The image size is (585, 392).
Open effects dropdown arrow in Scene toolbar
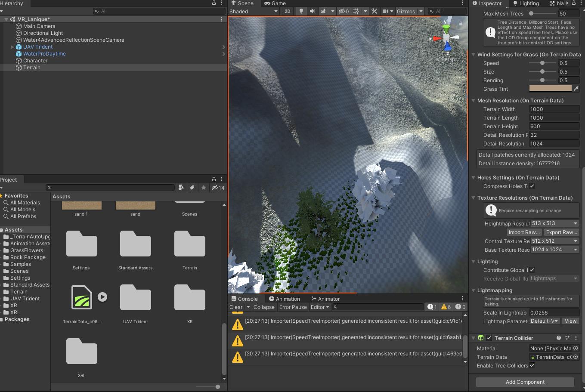(x=332, y=11)
